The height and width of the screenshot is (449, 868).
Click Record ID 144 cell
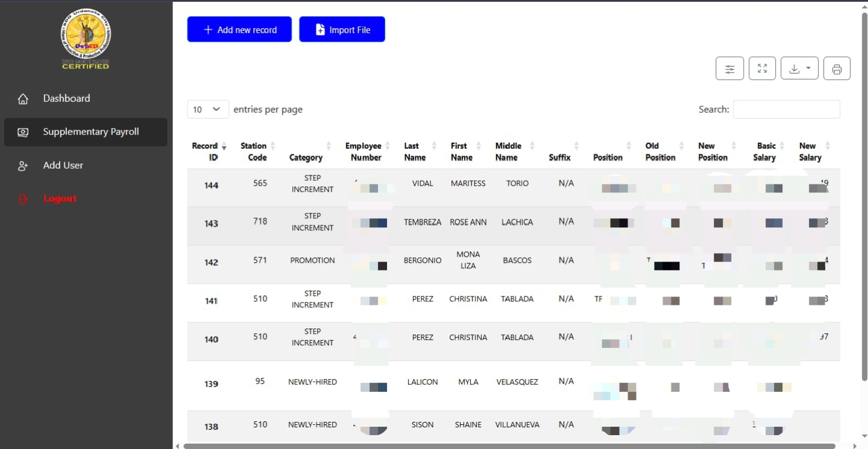click(x=211, y=186)
